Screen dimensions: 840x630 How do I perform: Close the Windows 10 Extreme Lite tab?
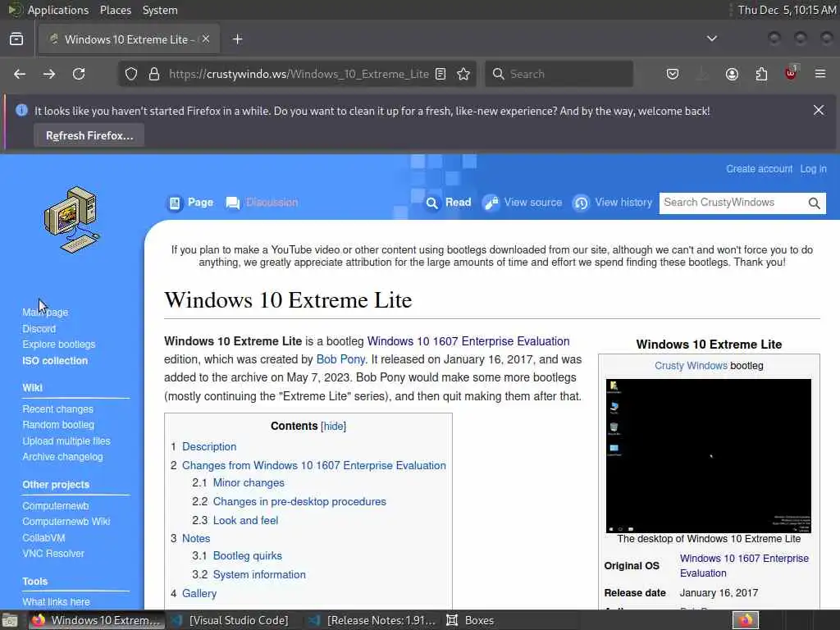tap(206, 39)
